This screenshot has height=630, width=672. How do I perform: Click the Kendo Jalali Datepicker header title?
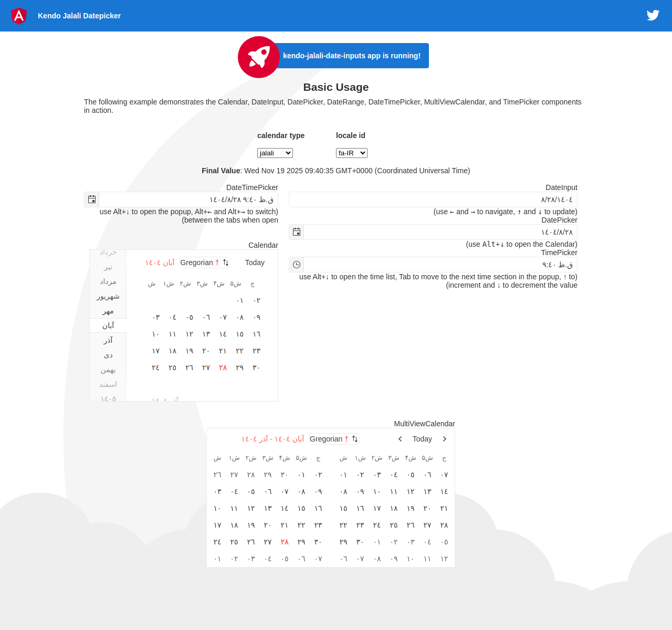tap(79, 16)
